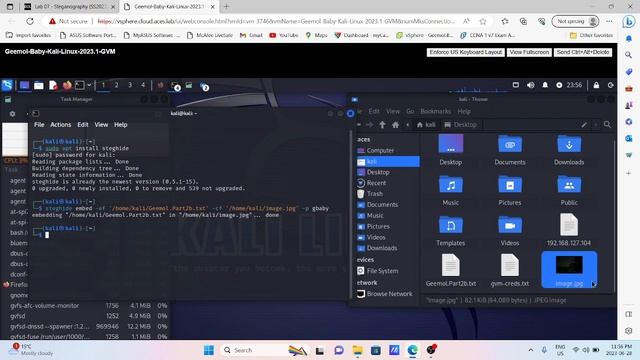Viewport: 640px width, 360px height.
Task: Show hidden tray icons chevron
Action: (x=531, y=350)
